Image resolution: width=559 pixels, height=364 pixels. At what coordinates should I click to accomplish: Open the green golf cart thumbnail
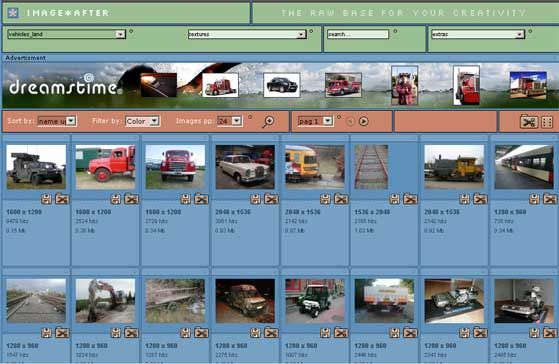[315, 301]
